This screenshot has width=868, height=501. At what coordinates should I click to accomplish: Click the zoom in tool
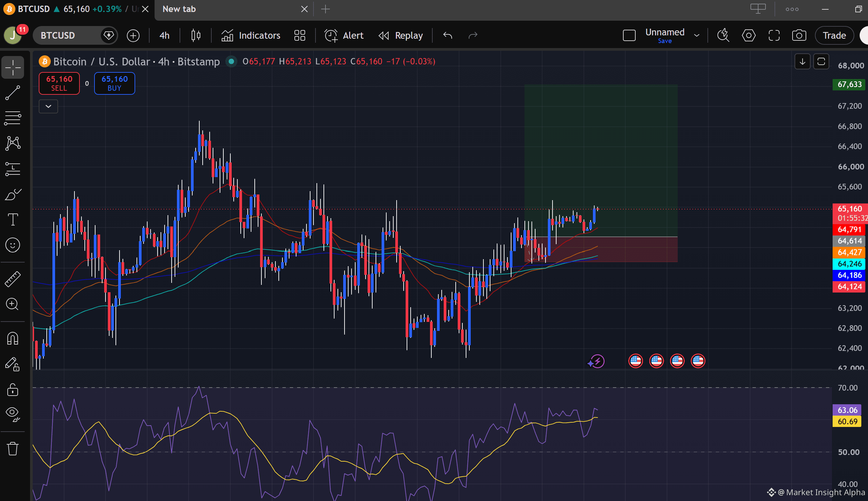(x=13, y=304)
